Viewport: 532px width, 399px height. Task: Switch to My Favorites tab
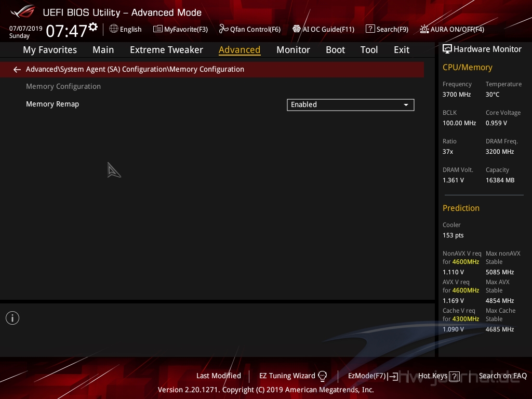50,50
